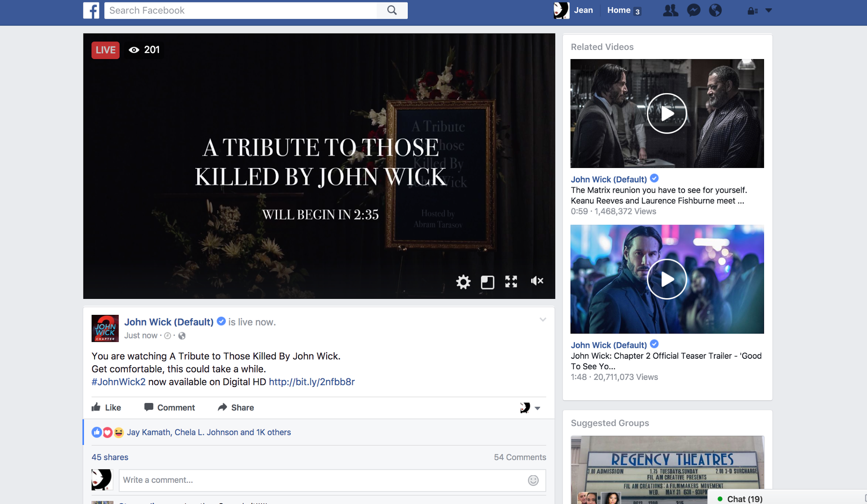This screenshot has width=867, height=504.
Task: View the 45 shares
Action: 110,457
